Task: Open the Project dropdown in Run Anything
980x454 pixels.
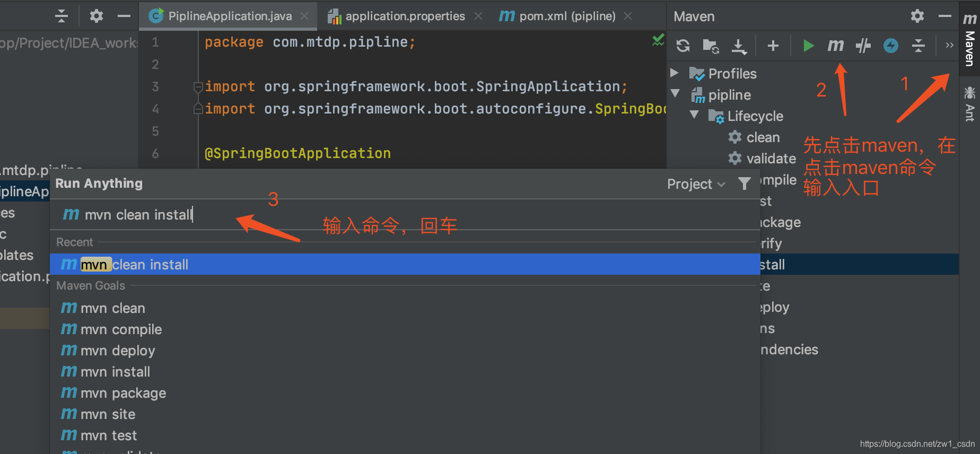Action: (696, 184)
